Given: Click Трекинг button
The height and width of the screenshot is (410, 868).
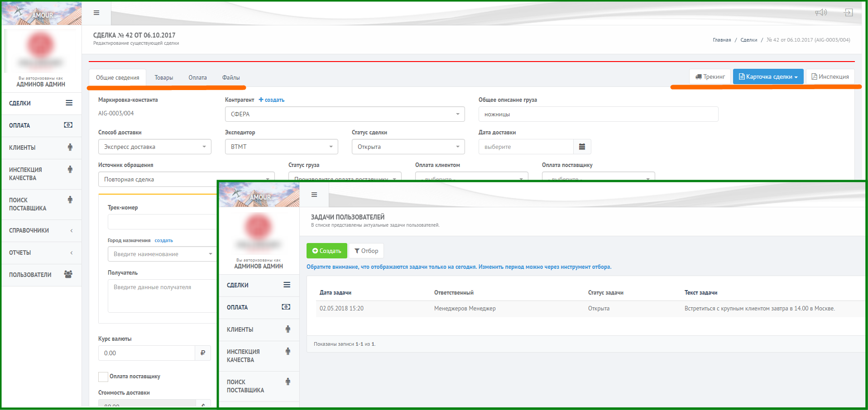Looking at the screenshot, I should pos(710,76).
